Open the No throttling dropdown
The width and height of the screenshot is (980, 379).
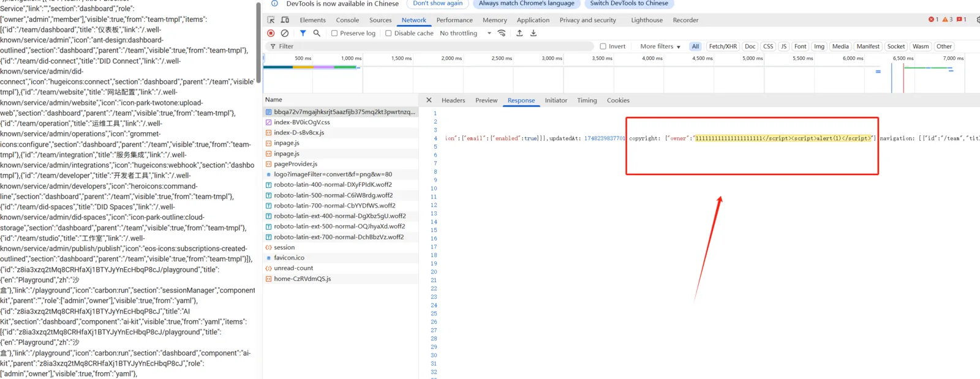pos(466,33)
